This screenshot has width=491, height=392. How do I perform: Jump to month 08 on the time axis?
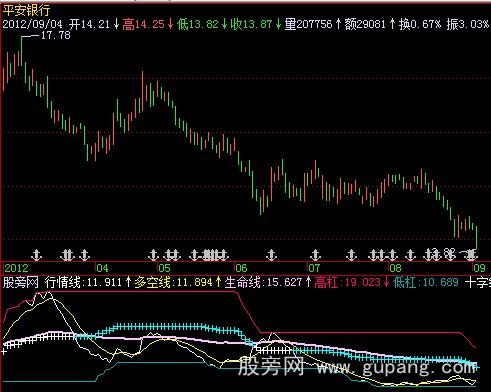point(395,268)
